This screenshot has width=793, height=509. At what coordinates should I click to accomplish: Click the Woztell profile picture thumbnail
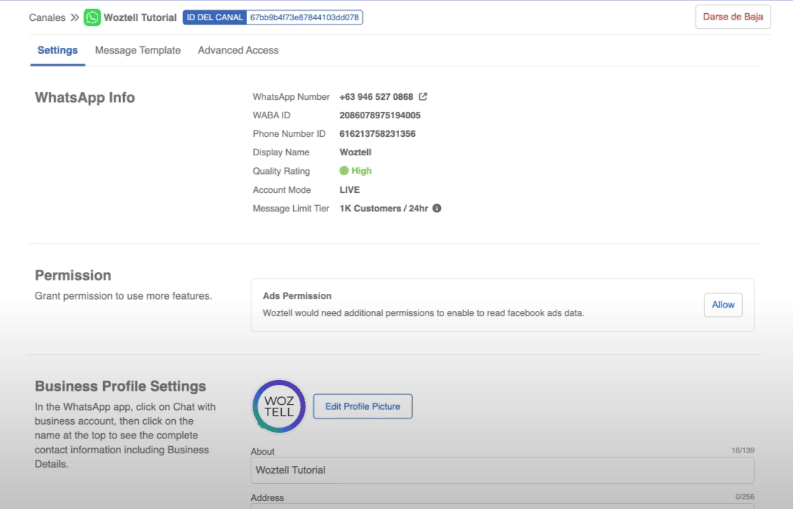pyautogui.click(x=279, y=406)
